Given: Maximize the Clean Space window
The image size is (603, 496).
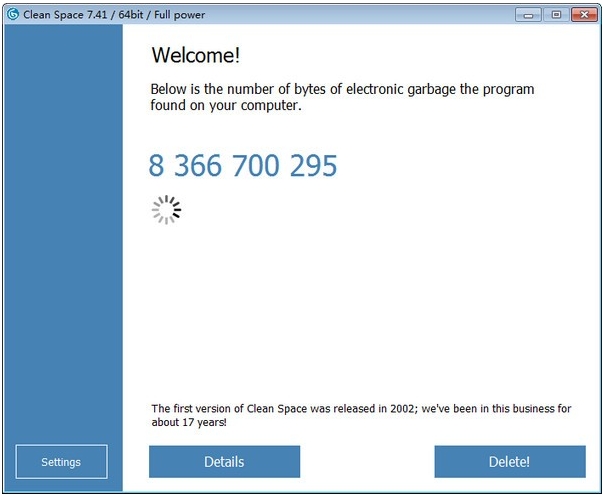Looking at the screenshot, I should [556, 15].
